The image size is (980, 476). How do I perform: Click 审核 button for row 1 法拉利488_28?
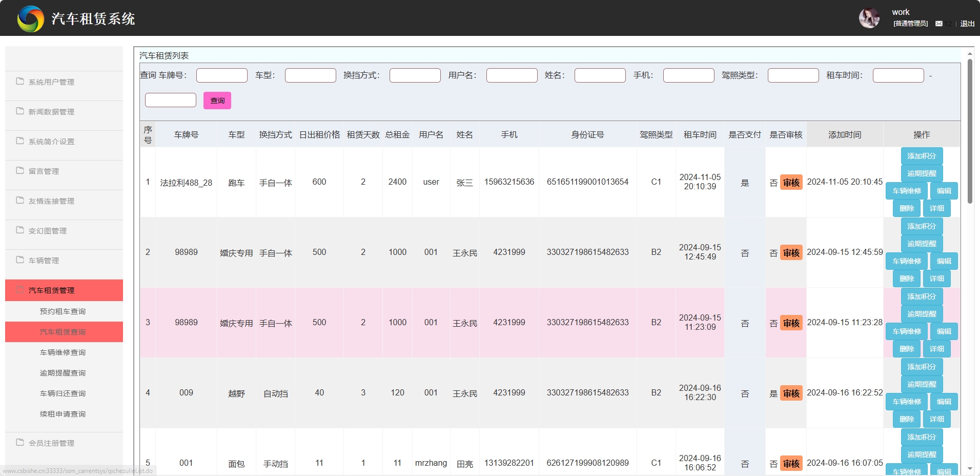coord(791,183)
